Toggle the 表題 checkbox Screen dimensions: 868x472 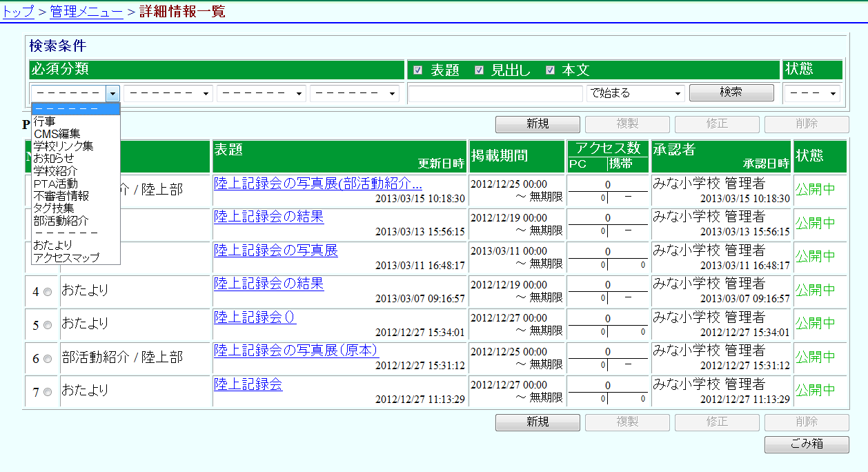click(x=417, y=70)
